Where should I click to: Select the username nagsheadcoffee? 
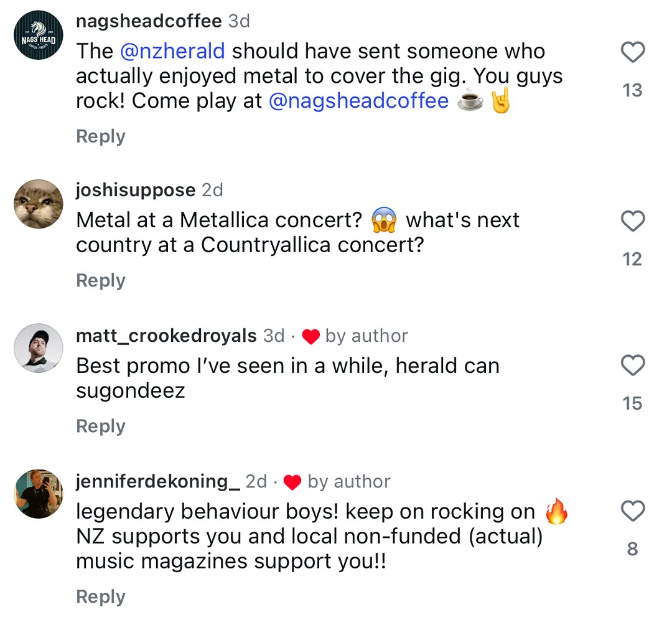(149, 21)
